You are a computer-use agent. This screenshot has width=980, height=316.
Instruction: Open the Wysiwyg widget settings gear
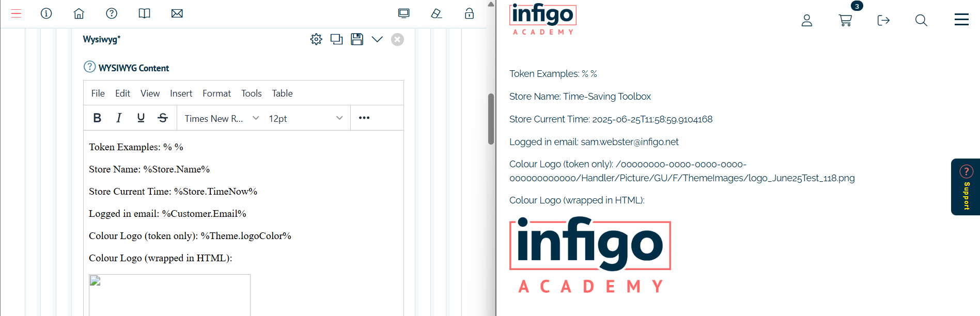point(316,39)
